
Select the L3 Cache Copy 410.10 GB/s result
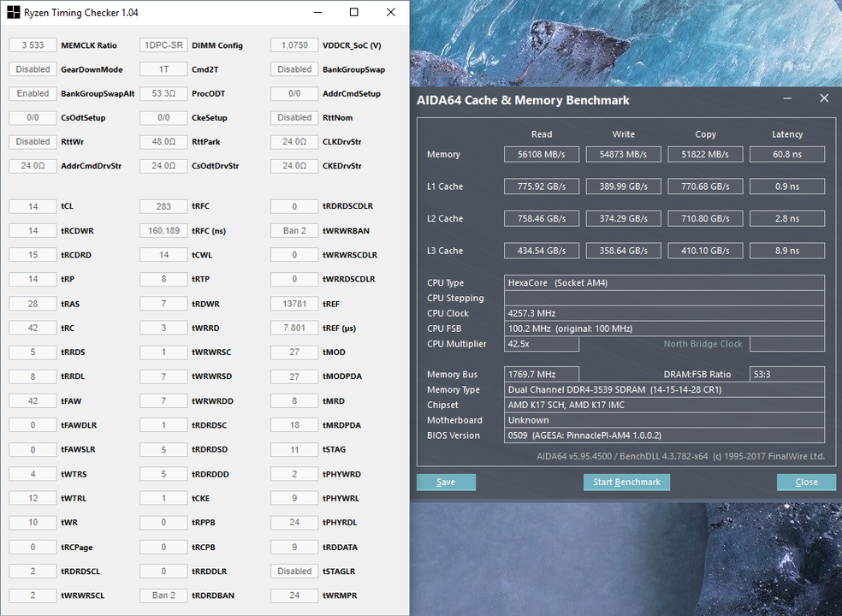(705, 251)
